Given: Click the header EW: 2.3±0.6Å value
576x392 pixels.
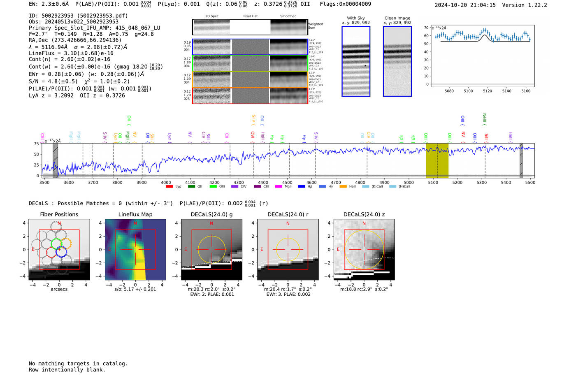Looking at the screenshot, I should coord(49,4).
